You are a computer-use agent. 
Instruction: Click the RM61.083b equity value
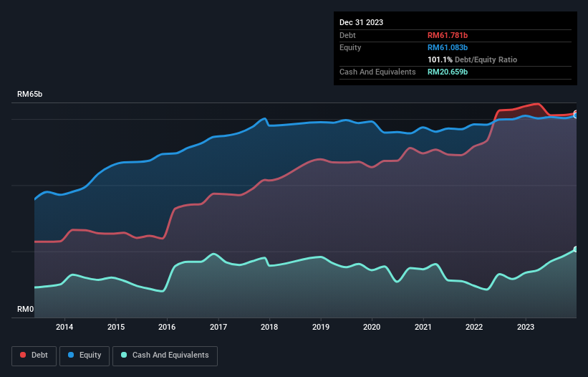(448, 47)
